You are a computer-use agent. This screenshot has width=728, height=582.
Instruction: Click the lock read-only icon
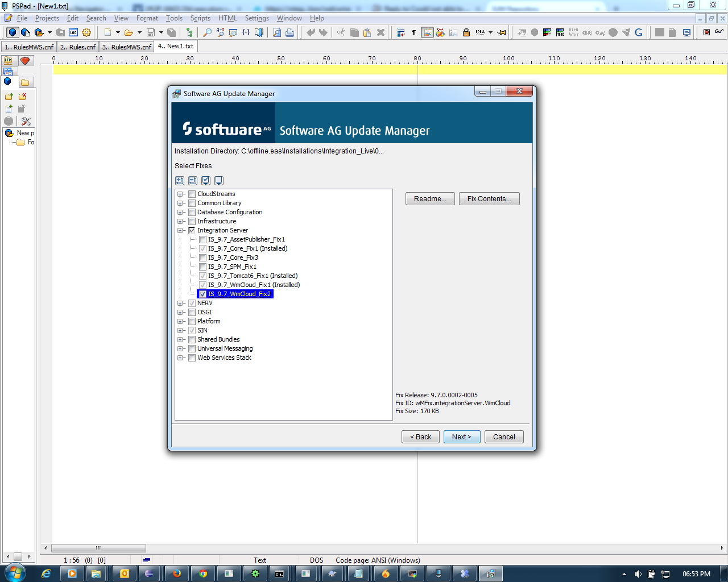point(466,32)
